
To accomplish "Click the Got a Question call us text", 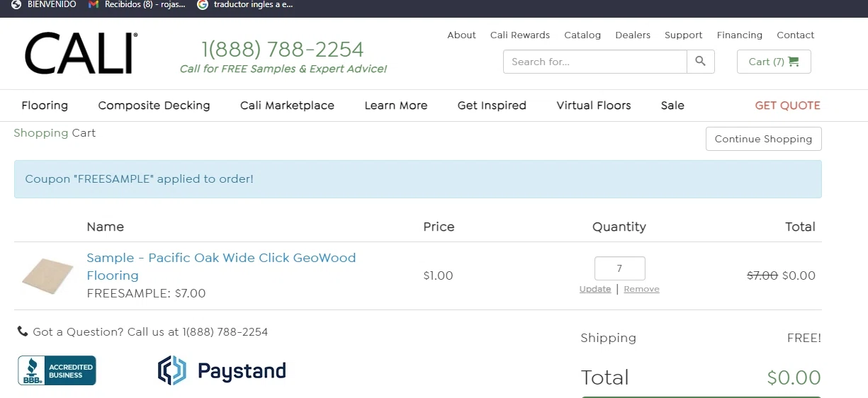I will coord(150,331).
